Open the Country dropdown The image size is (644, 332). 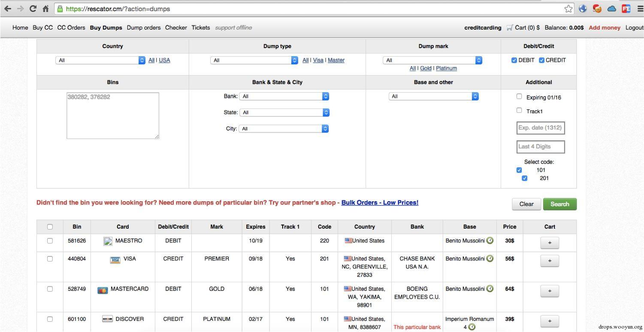[x=101, y=60]
